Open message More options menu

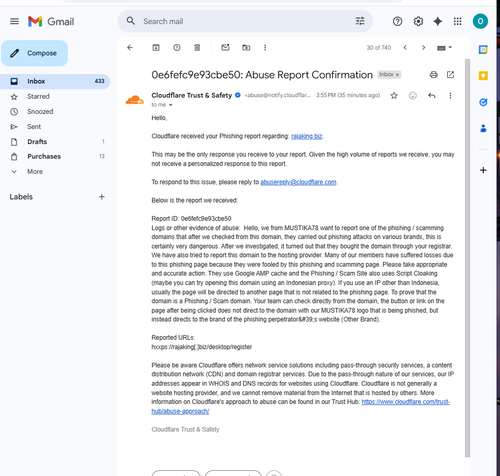point(450,96)
